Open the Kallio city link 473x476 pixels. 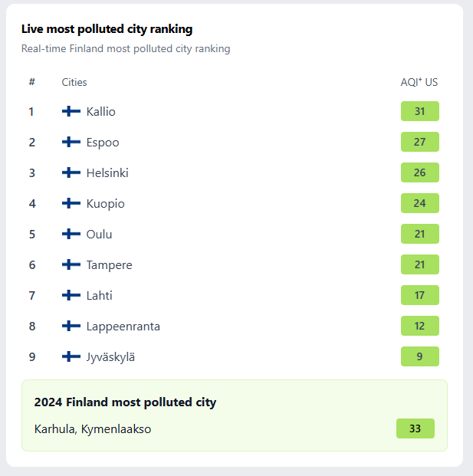click(101, 112)
